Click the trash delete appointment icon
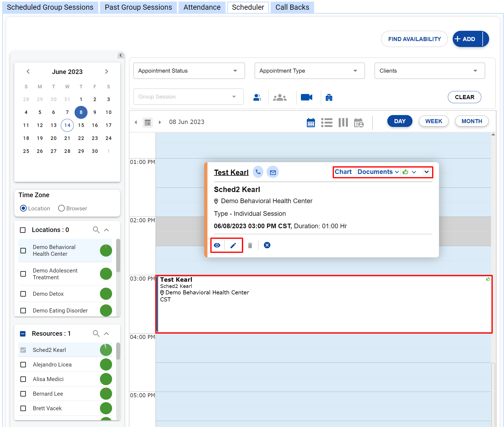504x427 pixels. coord(250,245)
